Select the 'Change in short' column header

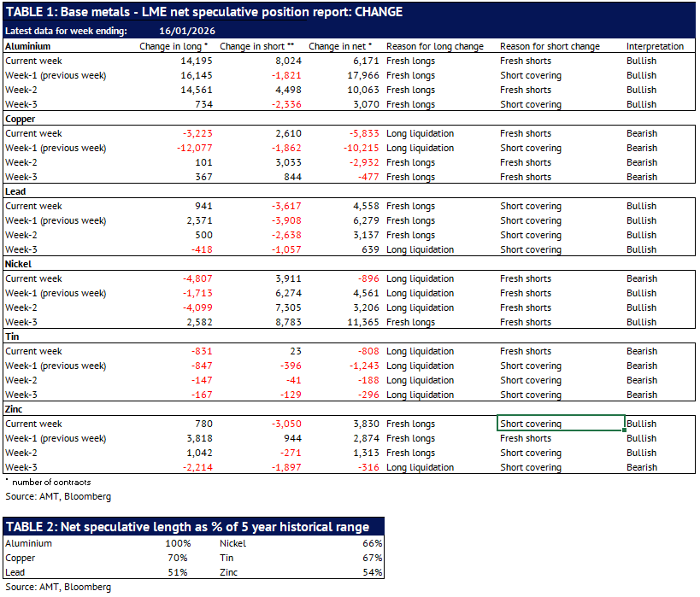[x=256, y=46]
